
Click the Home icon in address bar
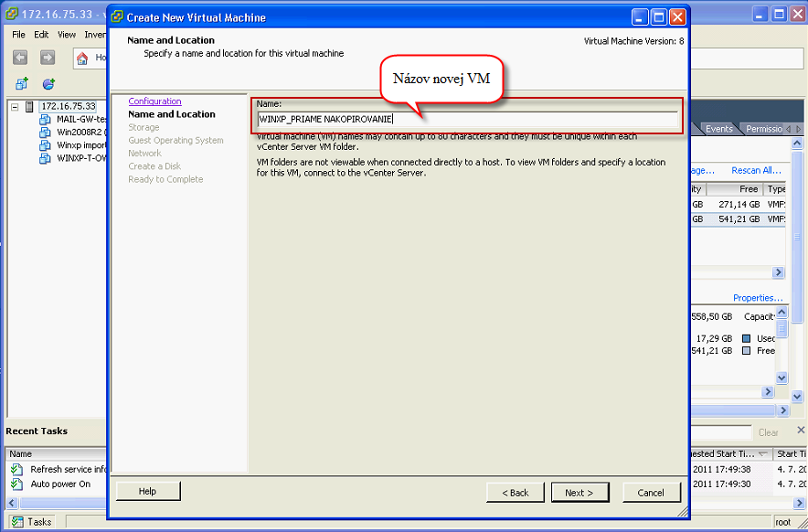click(x=82, y=59)
